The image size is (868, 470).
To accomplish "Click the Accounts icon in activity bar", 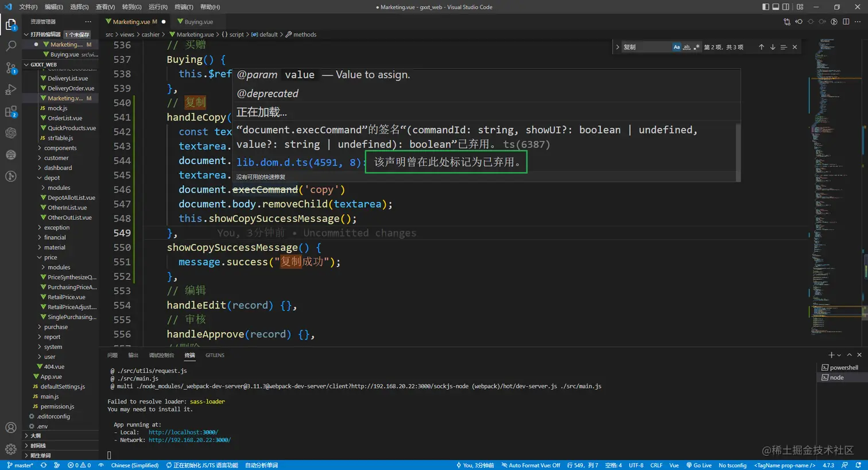I will pos(11,428).
